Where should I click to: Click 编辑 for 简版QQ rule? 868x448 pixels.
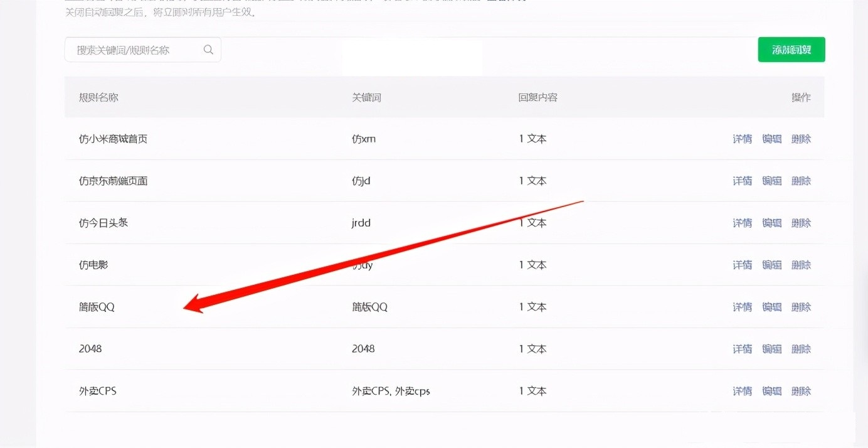(772, 307)
